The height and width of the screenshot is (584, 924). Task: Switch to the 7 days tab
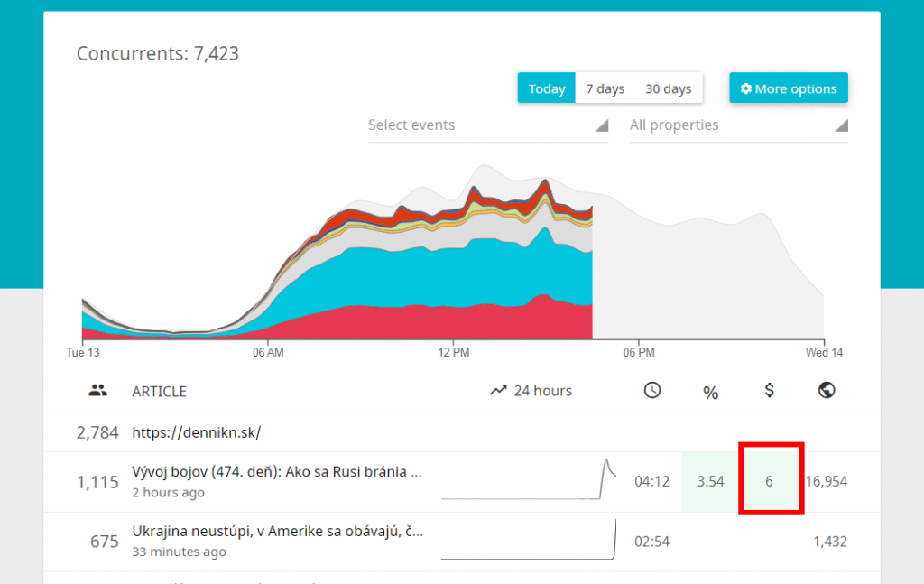[x=605, y=88]
